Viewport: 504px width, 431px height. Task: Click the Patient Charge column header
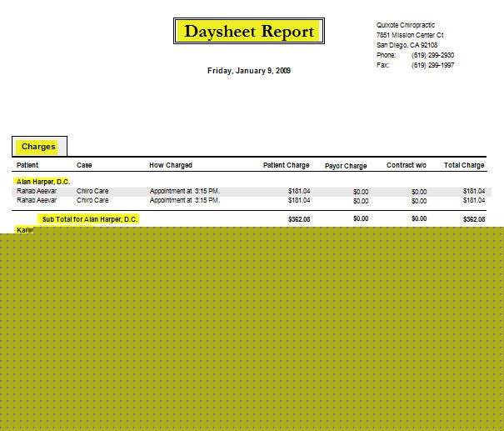pyautogui.click(x=286, y=165)
